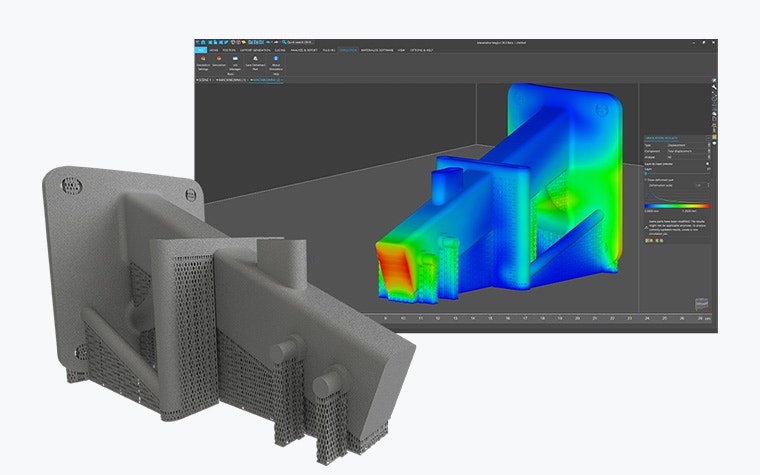Toggle the Show deformed part checkbox
This screenshot has height=475, width=760.
[x=645, y=179]
